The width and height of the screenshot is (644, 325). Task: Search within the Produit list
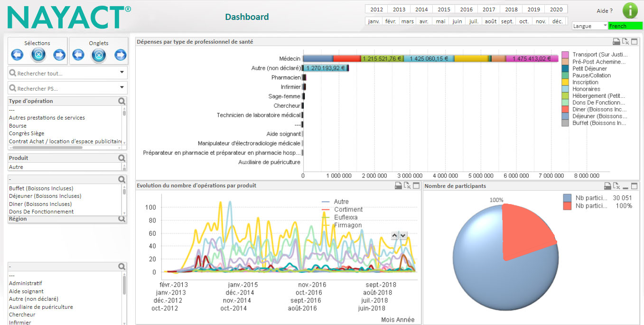tap(122, 158)
